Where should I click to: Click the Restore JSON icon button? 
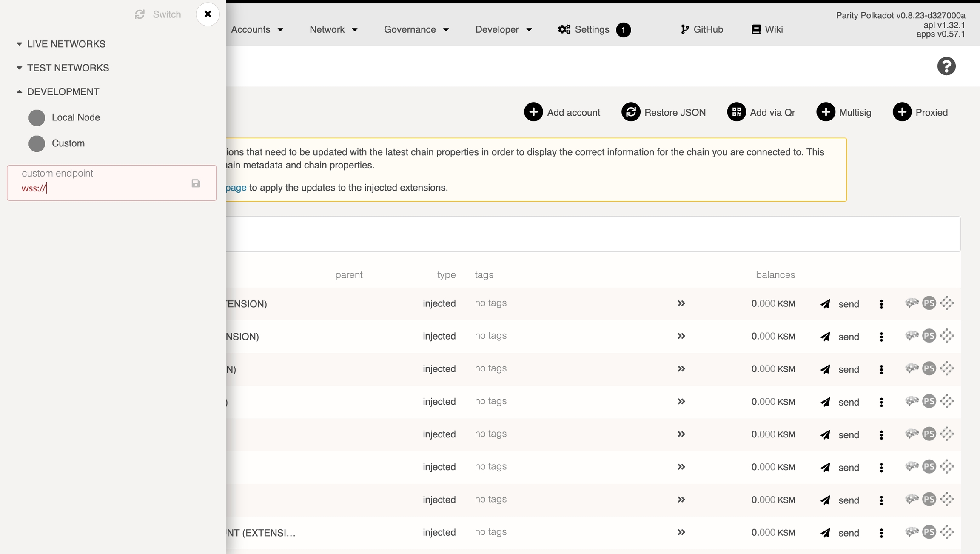(x=631, y=112)
